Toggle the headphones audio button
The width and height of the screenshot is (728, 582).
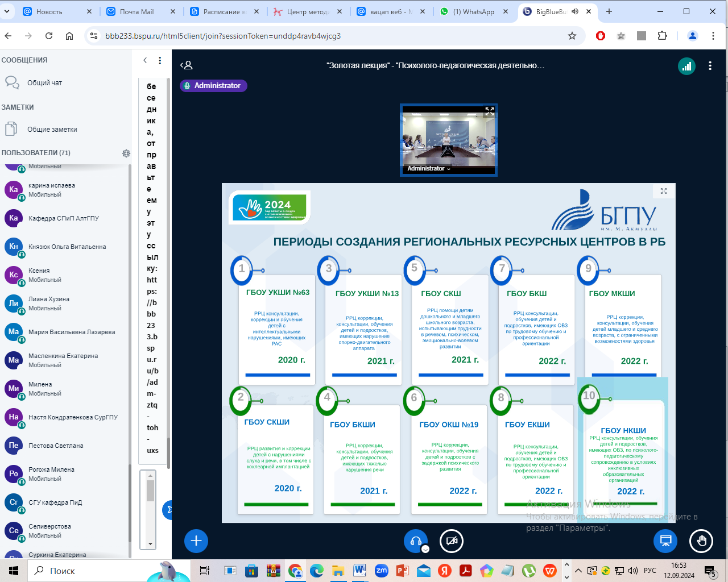click(x=416, y=541)
